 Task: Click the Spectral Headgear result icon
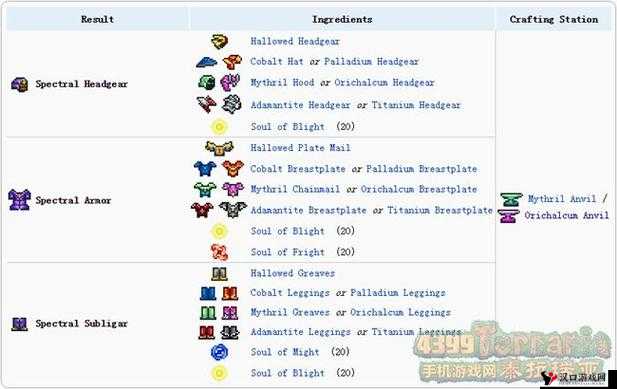coord(19,84)
